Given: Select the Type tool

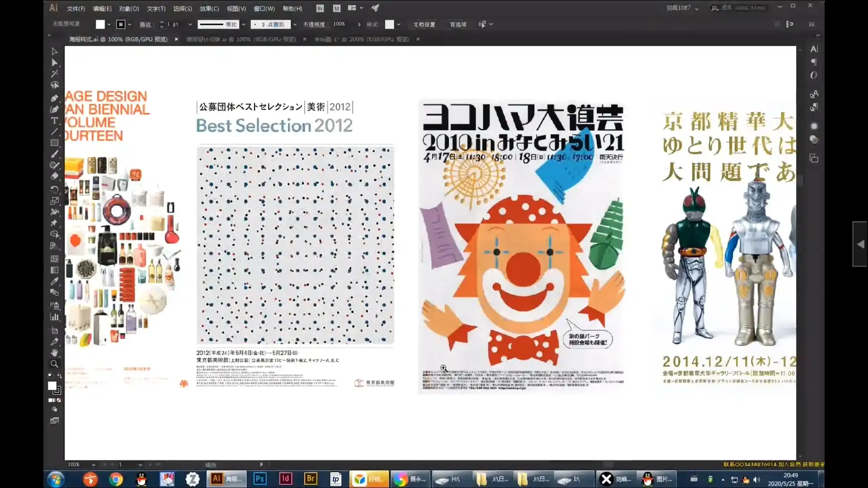Looking at the screenshot, I should (54, 121).
